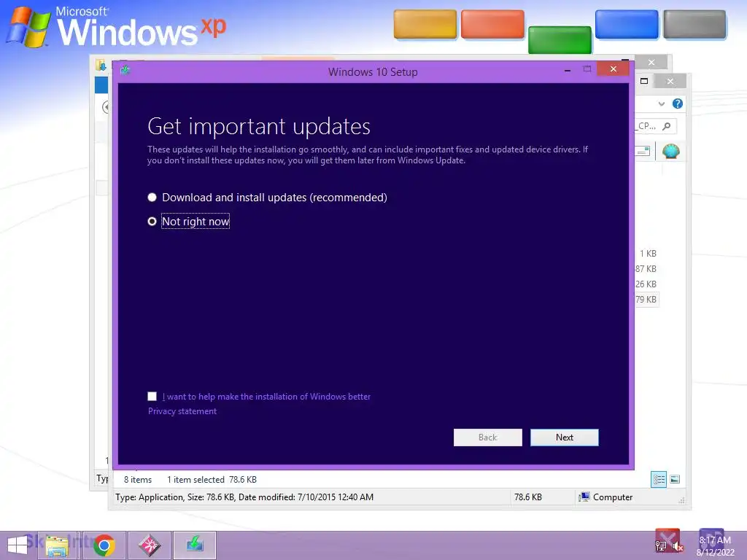Image resolution: width=747 pixels, height=560 pixels.
Task: Click the 1 KB file size entry
Action: point(648,253)
